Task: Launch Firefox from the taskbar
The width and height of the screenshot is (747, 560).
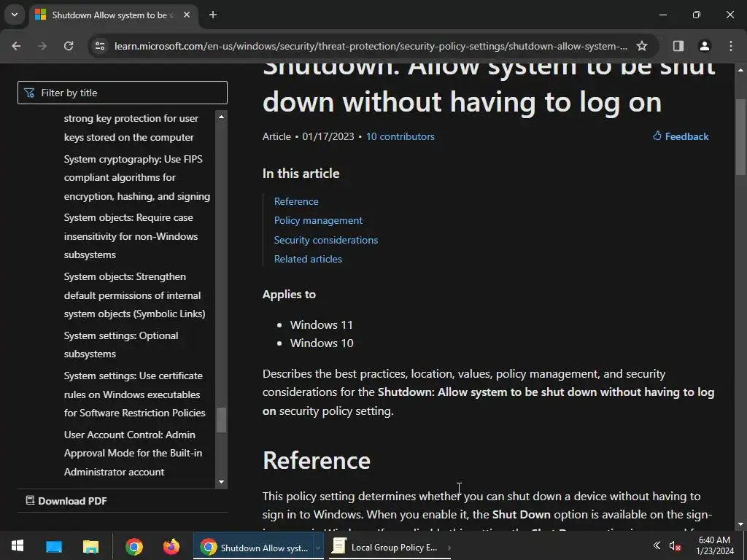Action: (x=171, y=546)
